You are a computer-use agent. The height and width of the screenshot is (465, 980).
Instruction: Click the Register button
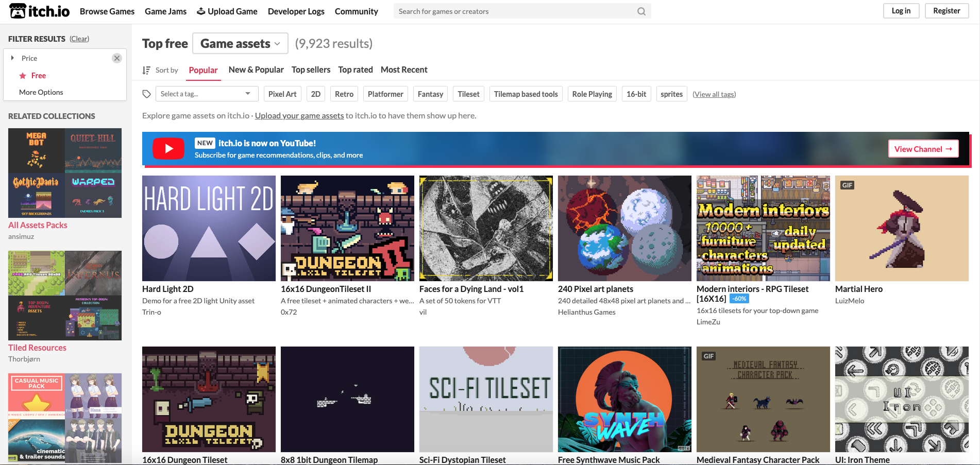click(x=947, y=11)
